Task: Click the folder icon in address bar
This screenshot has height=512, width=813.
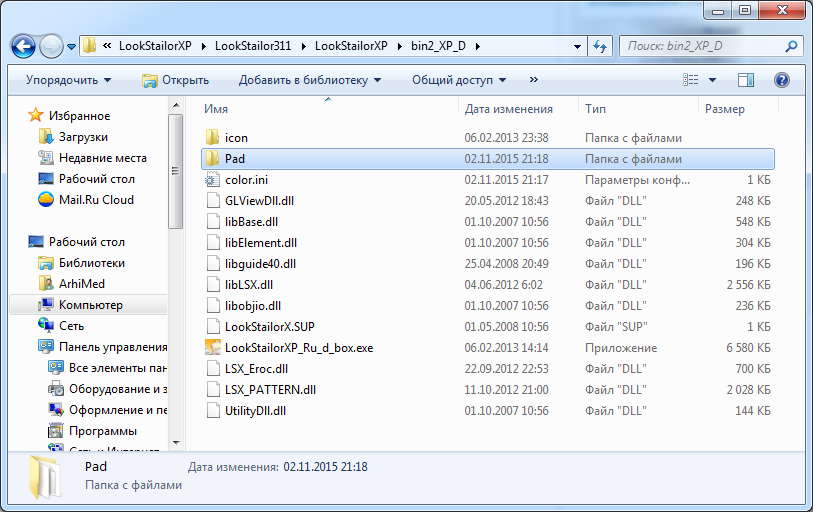Action: (90, 46)
